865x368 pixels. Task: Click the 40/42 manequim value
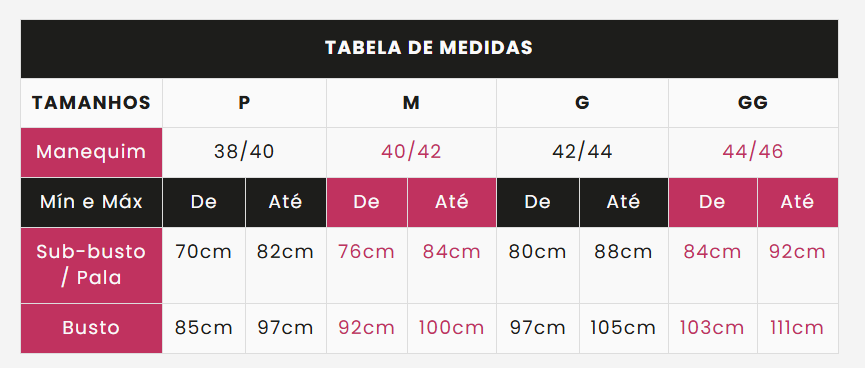click(x=411, y=152)
